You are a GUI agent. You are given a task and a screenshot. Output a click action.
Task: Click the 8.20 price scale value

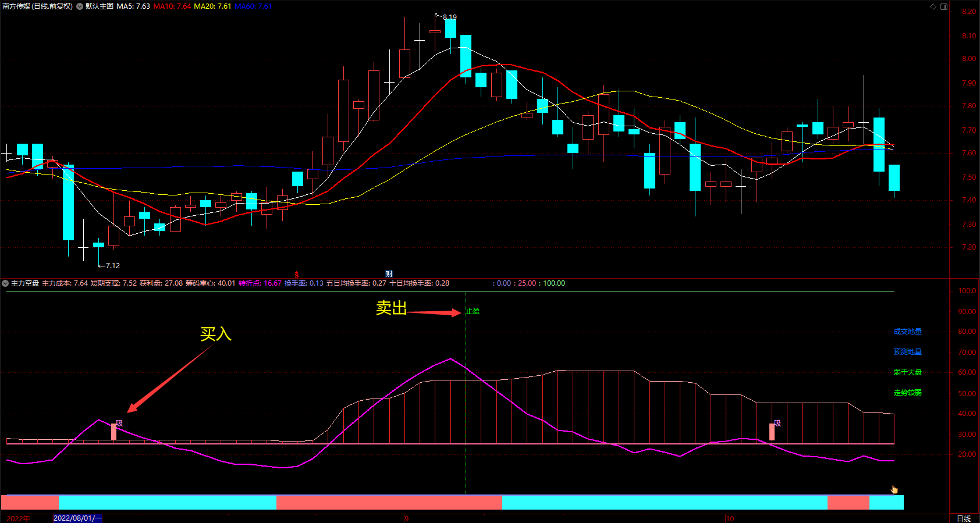tap(969, 12)
